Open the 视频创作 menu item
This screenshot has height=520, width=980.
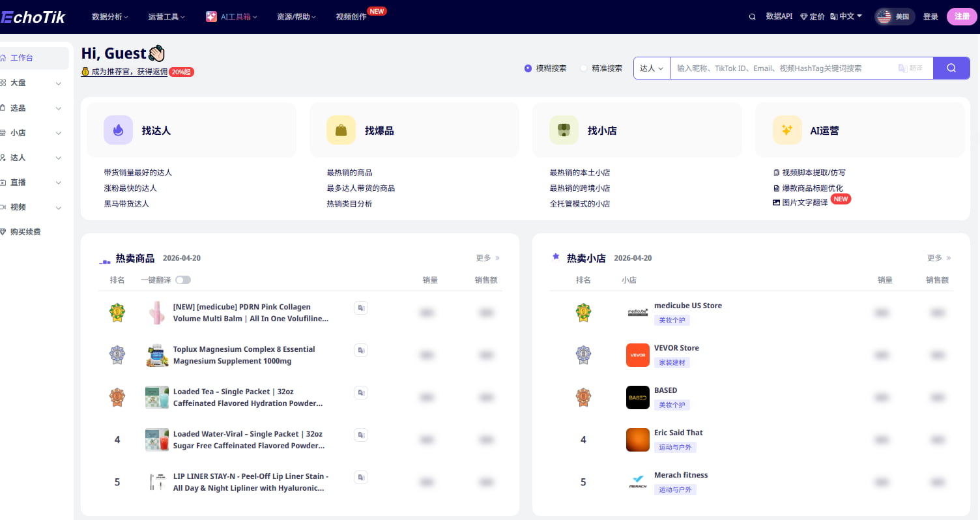[351, 17]
